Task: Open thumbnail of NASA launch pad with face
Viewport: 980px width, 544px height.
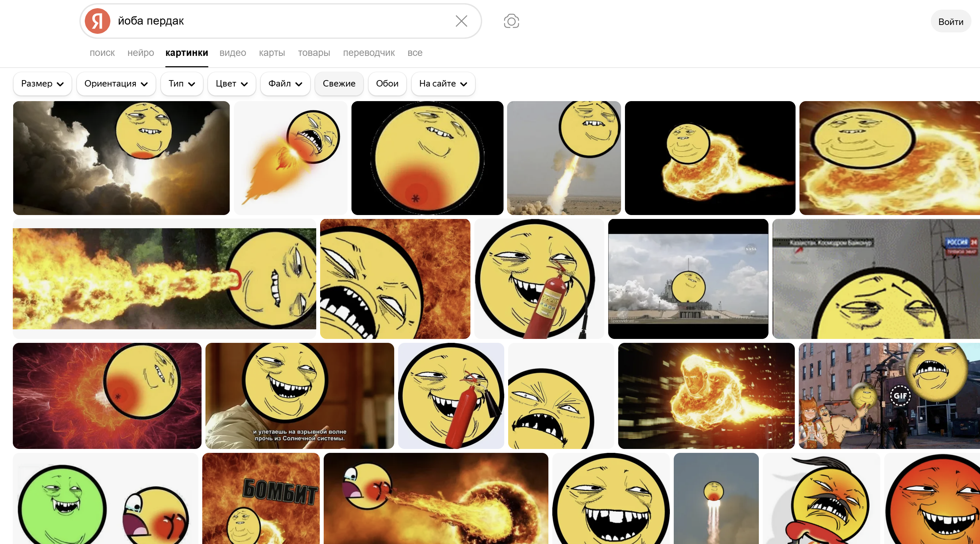Action: [688, 278]
